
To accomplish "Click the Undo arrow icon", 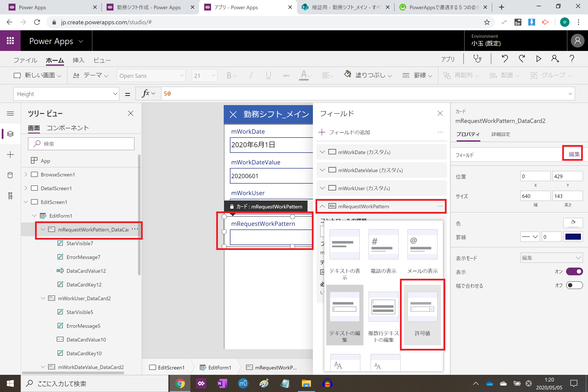I will coord(505,59).
